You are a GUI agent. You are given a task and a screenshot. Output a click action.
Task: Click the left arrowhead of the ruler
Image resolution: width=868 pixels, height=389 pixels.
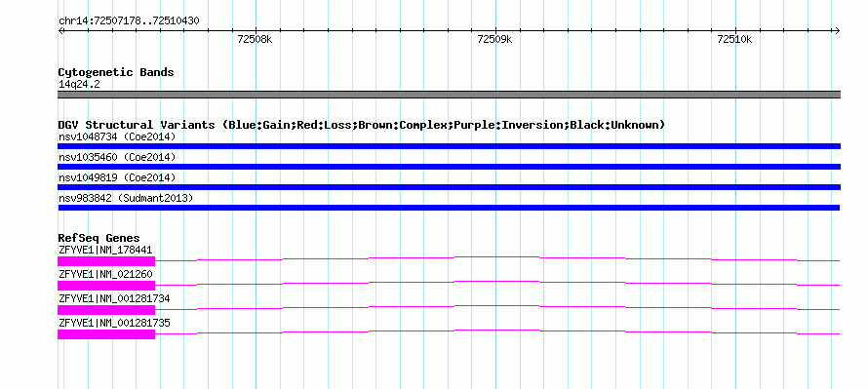click(60, 31)
